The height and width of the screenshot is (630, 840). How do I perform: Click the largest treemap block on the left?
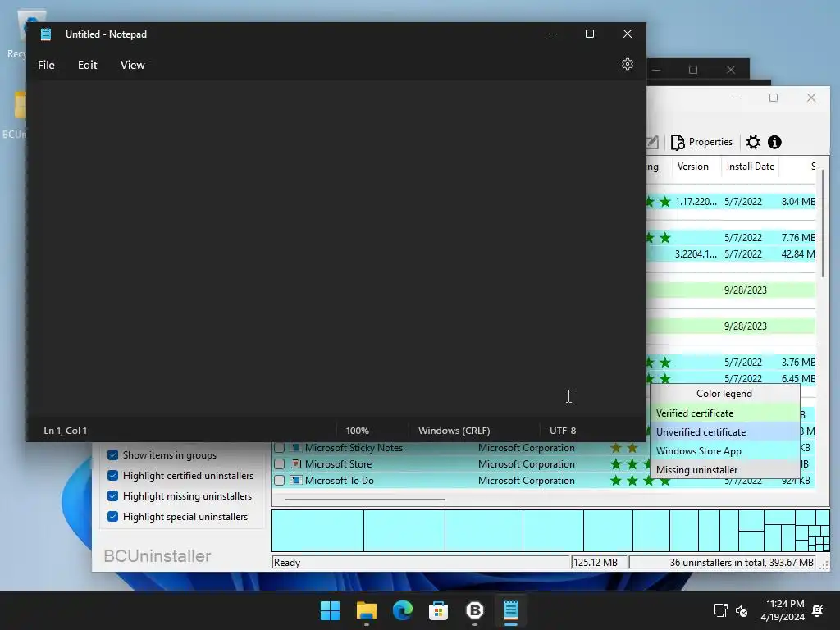click(x=317, y=531)
